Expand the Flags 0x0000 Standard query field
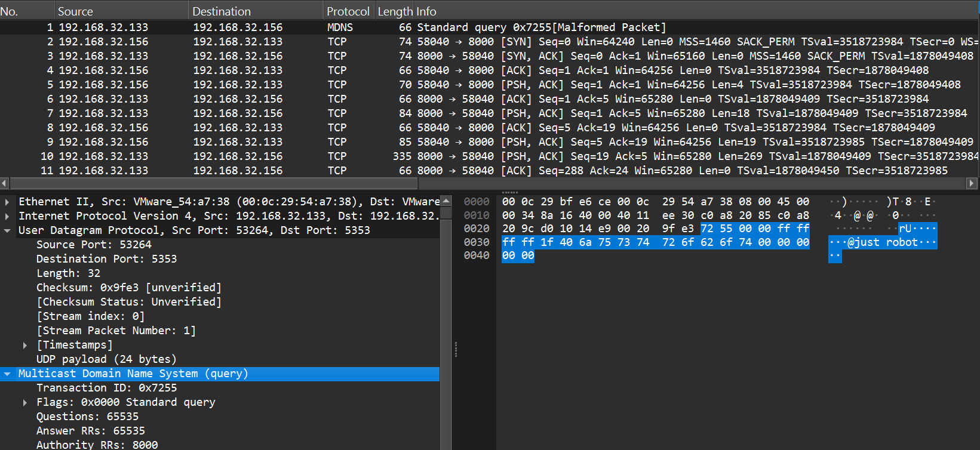The height and width of the screenshot is (450, 980). pyautogui.click(x=25, y=402)
